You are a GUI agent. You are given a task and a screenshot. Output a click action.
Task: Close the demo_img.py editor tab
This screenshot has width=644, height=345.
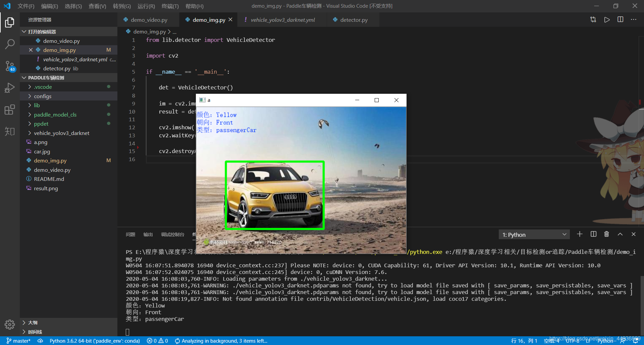pos(230,20)
